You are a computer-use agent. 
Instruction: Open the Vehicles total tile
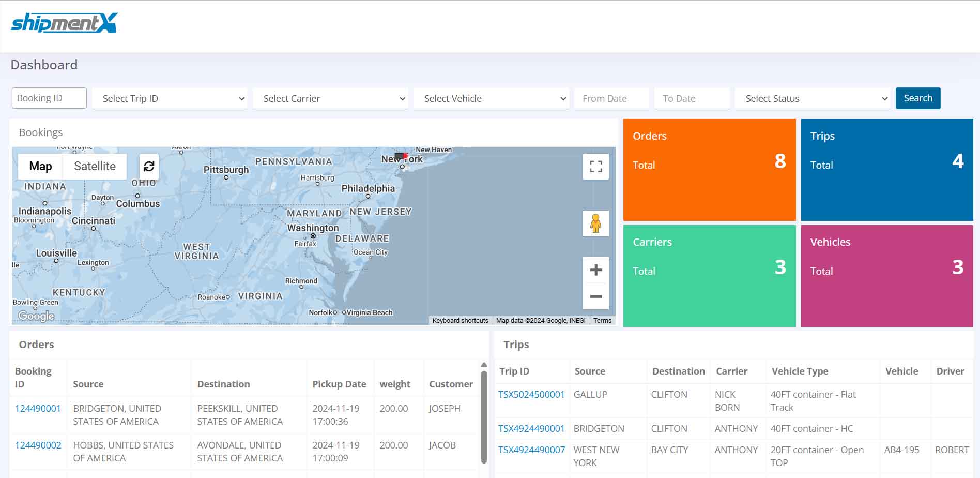887,276
